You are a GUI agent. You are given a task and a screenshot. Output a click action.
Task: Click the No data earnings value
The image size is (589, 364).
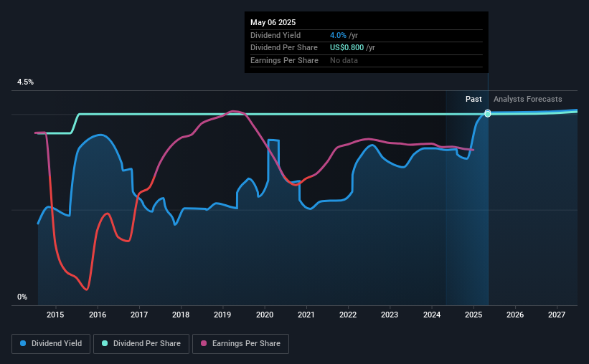click(x=344, y=60)
